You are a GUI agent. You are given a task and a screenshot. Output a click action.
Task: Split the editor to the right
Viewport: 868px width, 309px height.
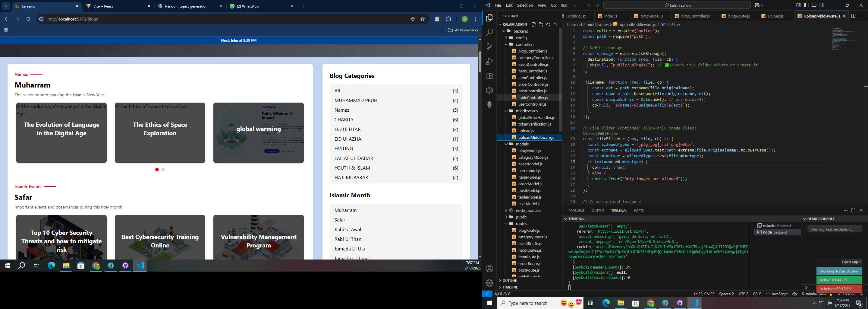pos(853,16)
